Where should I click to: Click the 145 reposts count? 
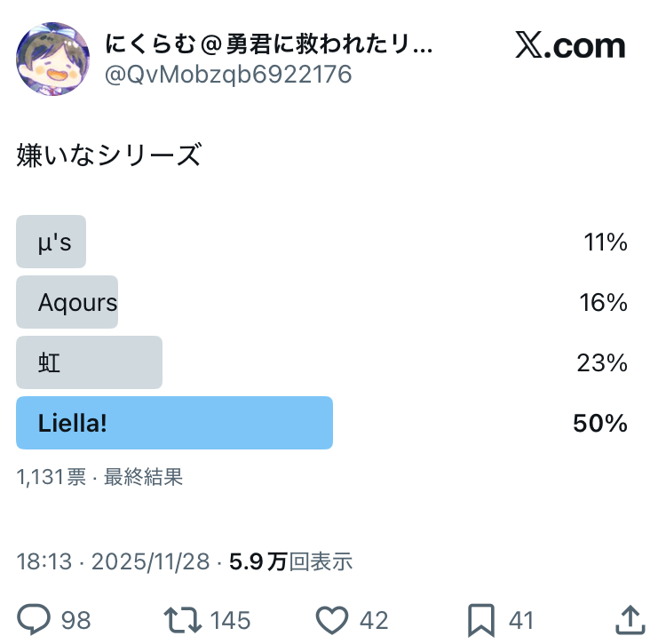(x=230, y=619)
